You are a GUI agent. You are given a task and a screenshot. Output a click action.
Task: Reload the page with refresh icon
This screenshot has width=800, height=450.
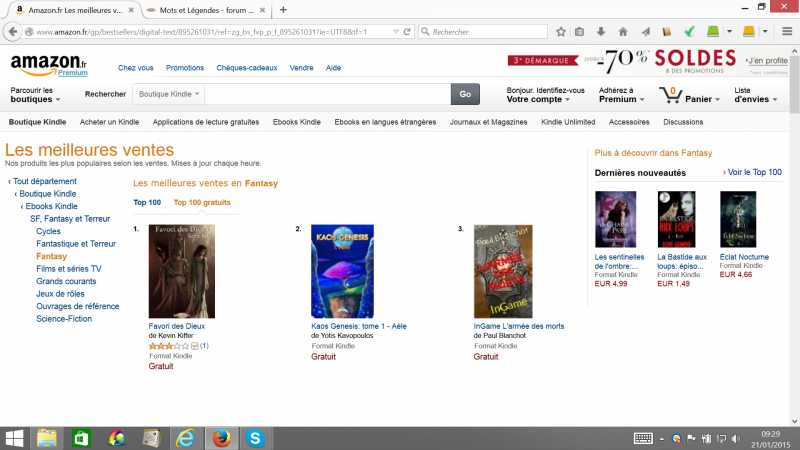coord(407,32)
